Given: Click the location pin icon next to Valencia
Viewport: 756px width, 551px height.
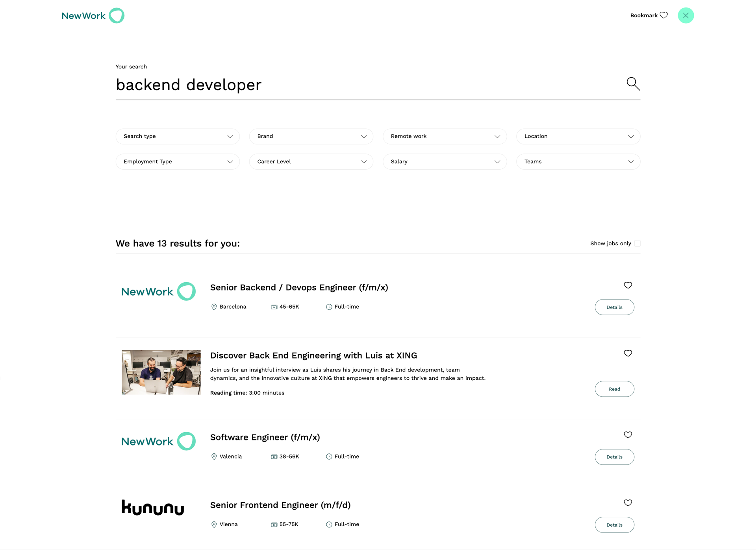Looking at the screenshot, I should [214, 457].
